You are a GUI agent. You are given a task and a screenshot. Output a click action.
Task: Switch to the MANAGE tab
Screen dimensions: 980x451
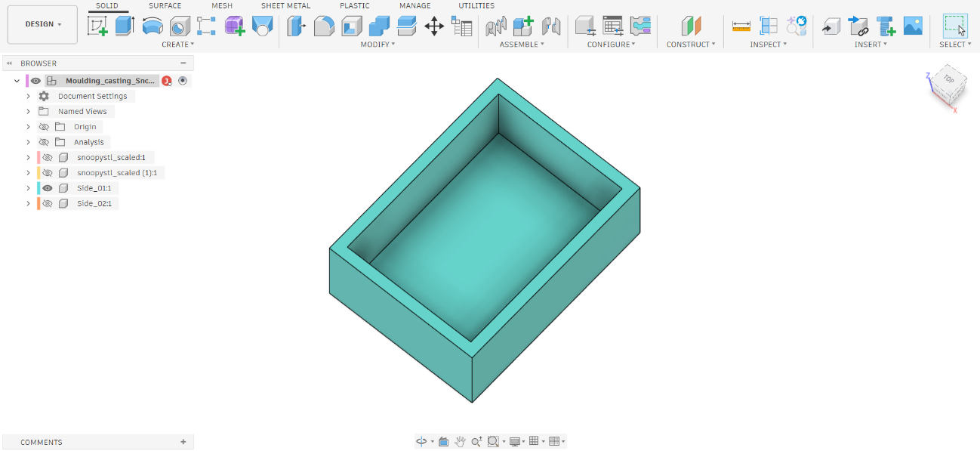click(414, 6)
